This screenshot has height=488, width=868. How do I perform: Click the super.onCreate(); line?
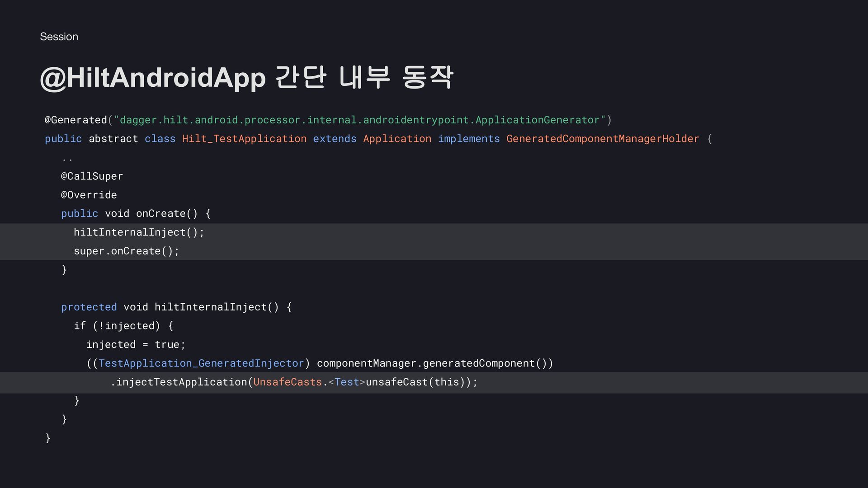coord(127,251)
